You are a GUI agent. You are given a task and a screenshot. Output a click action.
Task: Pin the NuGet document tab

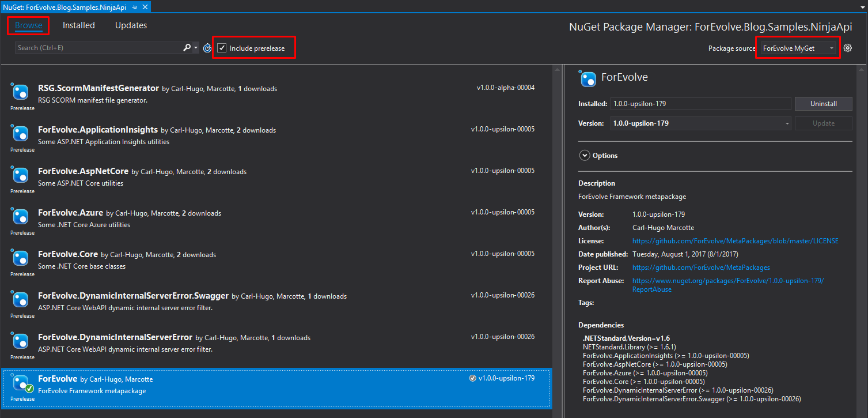pos(135,7)
